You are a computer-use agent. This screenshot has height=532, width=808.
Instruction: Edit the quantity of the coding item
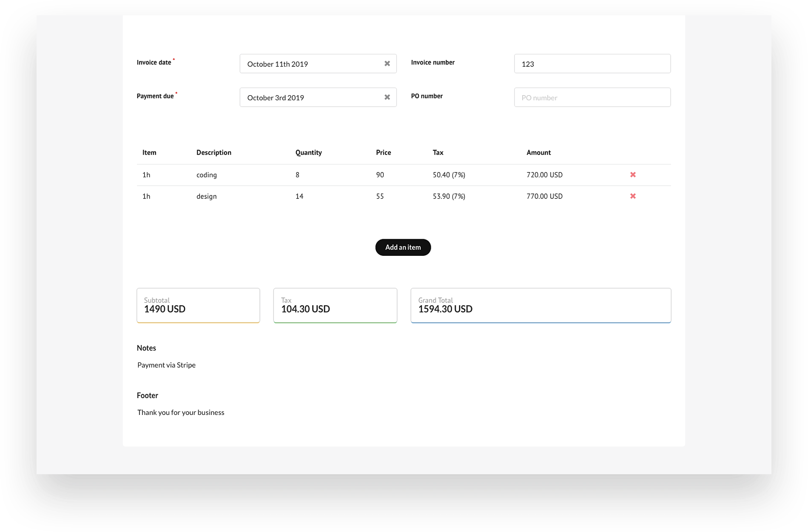[298, 174]
